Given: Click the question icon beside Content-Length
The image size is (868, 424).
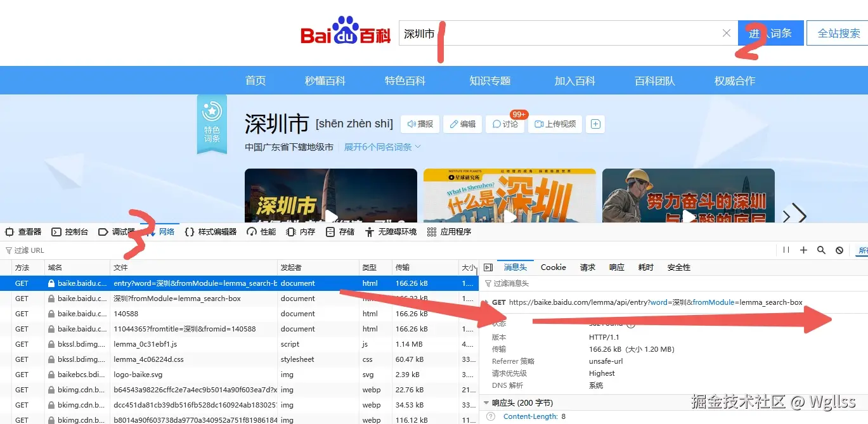Looking at the screenshot, I should [490, 416].
